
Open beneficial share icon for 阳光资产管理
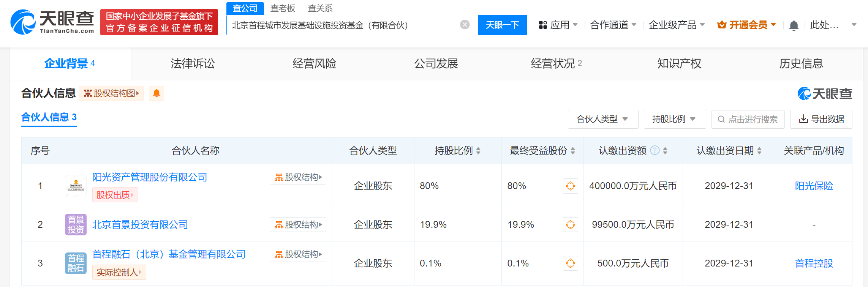pyautogui.click(x=570, y=186)
